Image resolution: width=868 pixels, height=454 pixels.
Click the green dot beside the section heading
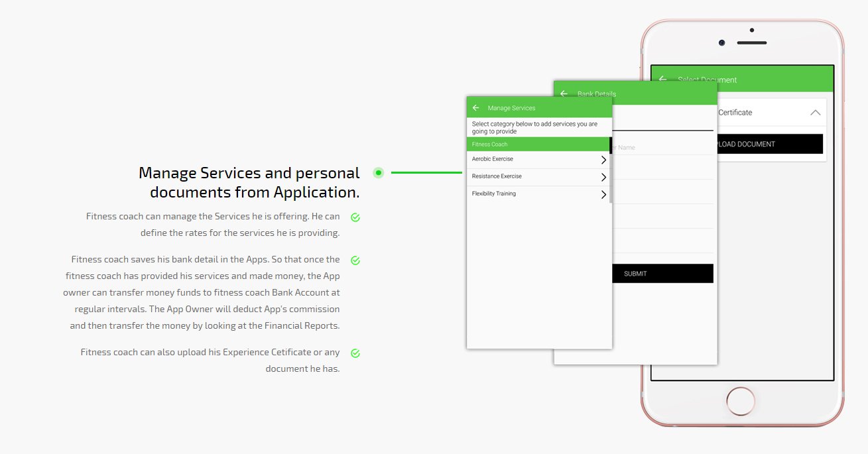378,172
